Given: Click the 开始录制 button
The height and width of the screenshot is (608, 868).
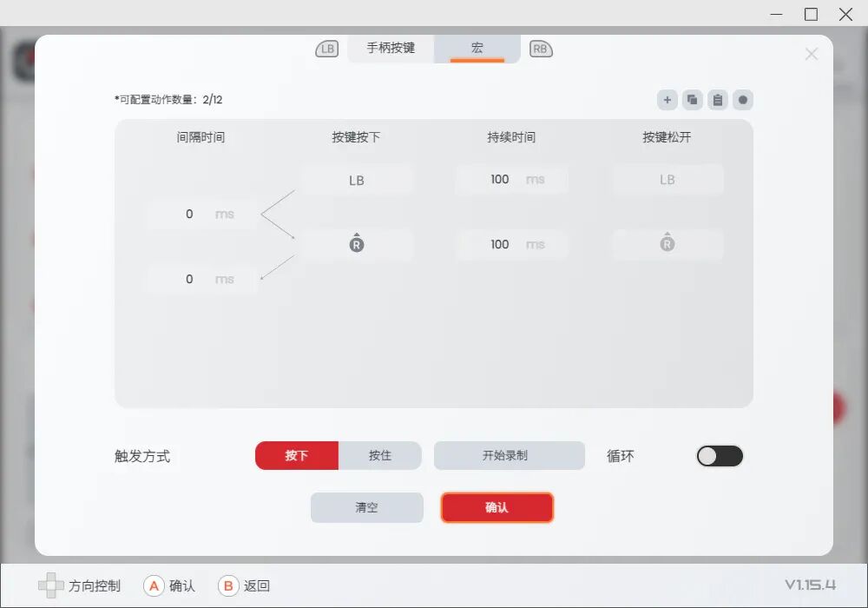Looking at the screenshot, I should pyautogui.click(x=510, y=456).
